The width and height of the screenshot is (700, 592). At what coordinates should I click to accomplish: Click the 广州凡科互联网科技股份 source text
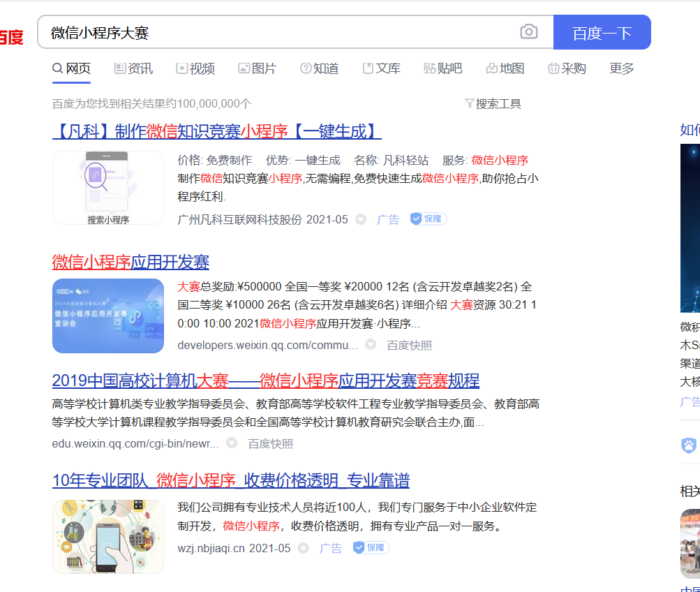tap(240, 219)
